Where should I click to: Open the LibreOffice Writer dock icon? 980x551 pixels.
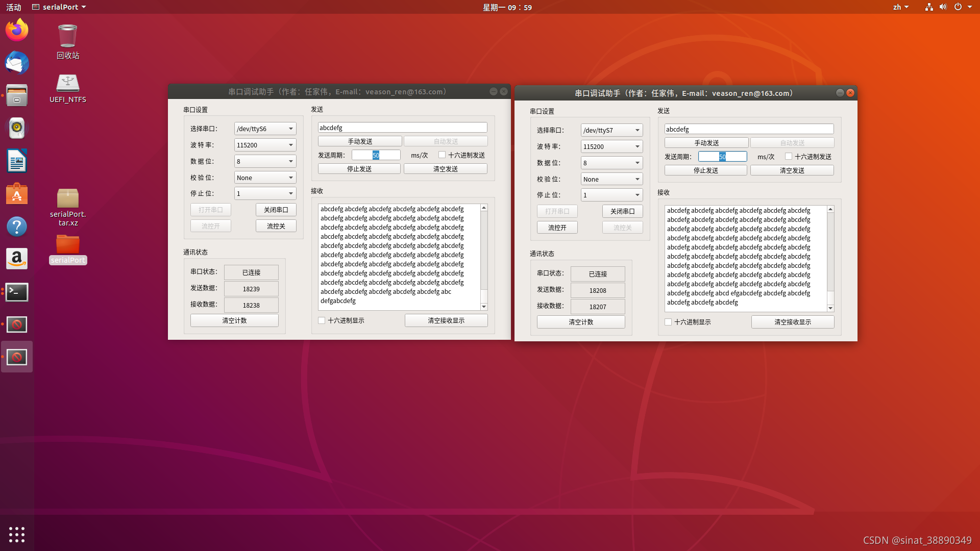pyautogui.click(x=17, y=161)
